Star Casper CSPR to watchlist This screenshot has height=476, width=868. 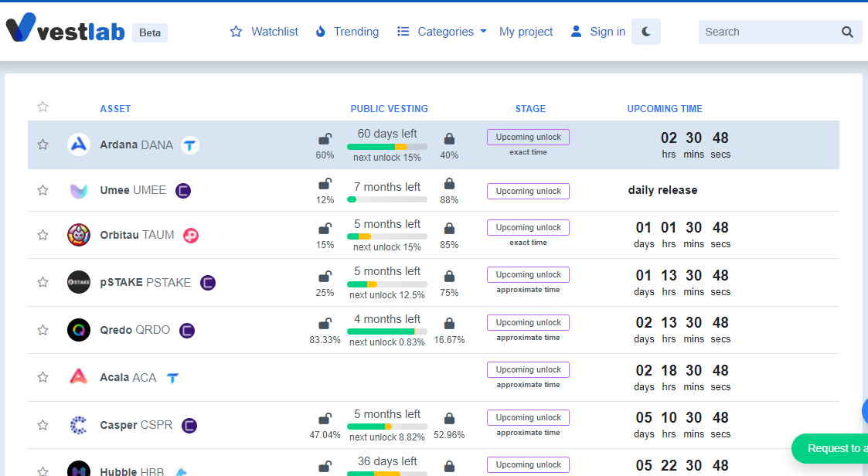43,425
